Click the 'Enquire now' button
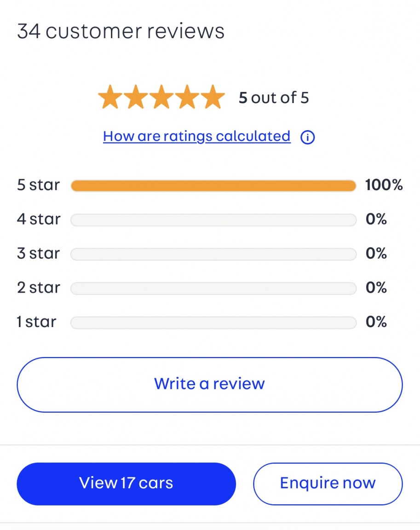The height and width of the screenshot is (530, 420). pos(328,483)
